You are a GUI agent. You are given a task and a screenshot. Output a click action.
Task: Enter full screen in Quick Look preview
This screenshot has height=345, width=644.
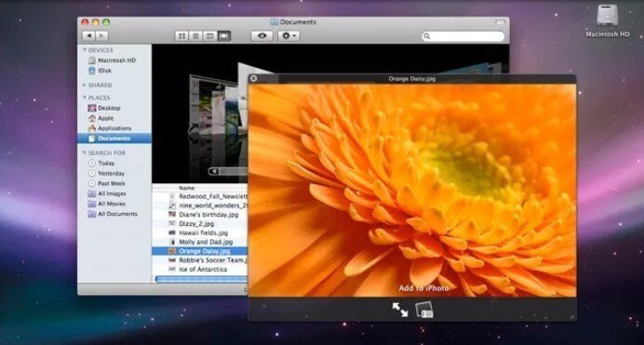[x=399, y=310]
